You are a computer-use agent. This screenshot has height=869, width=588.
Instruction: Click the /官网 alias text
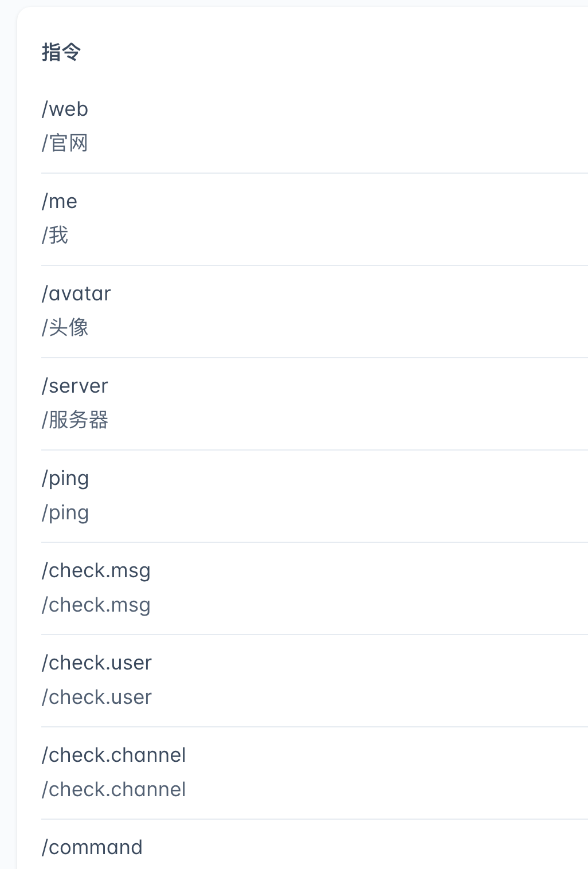(65, 143)
